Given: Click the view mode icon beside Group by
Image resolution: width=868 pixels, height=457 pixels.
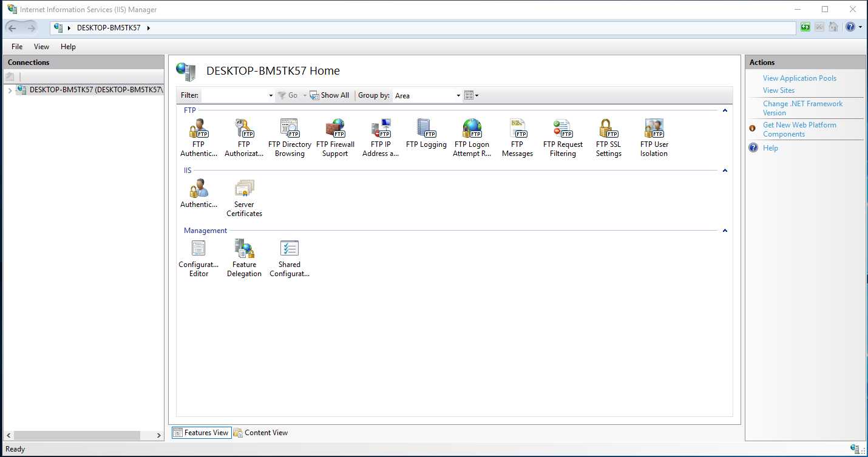Looking at the screenshot, I should (469, 95).
